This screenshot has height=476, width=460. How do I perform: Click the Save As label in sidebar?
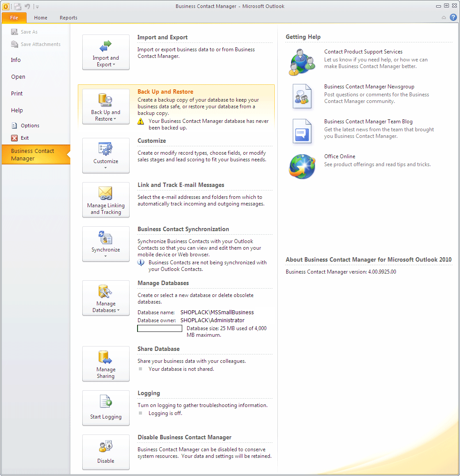(x=29, y=32)
